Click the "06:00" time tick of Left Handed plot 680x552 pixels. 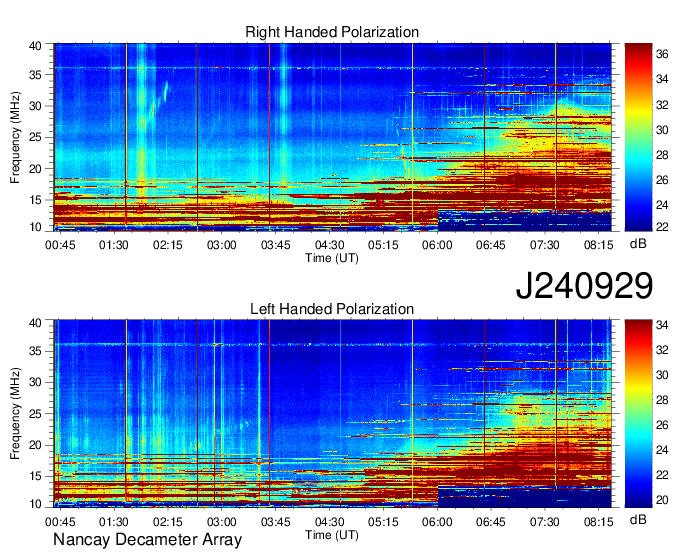pyautogui.click(x=437, y=522)
